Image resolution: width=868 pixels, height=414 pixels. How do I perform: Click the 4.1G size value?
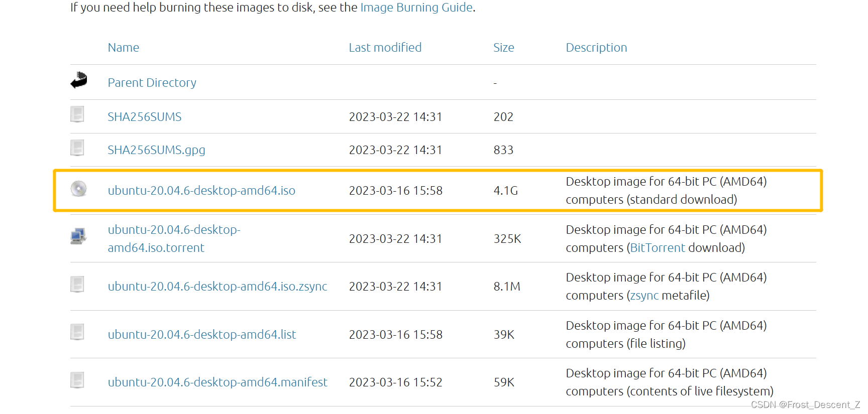(506, 191)
